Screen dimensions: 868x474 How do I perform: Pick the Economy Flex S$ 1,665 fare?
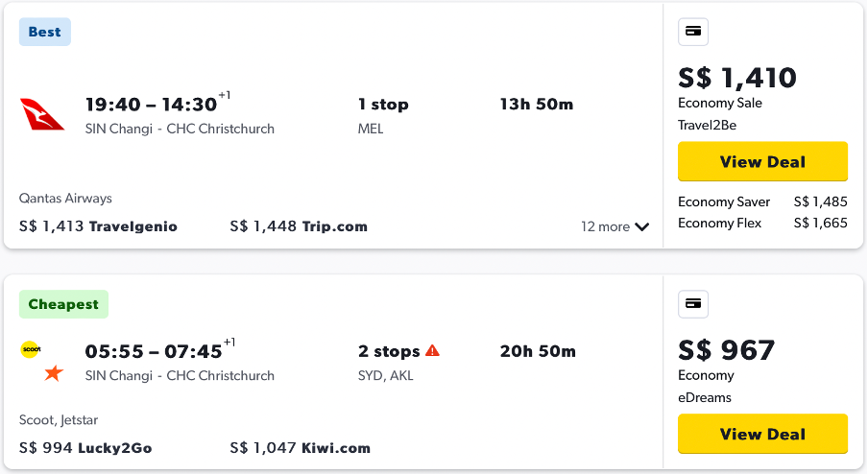[x=762, y=223]
